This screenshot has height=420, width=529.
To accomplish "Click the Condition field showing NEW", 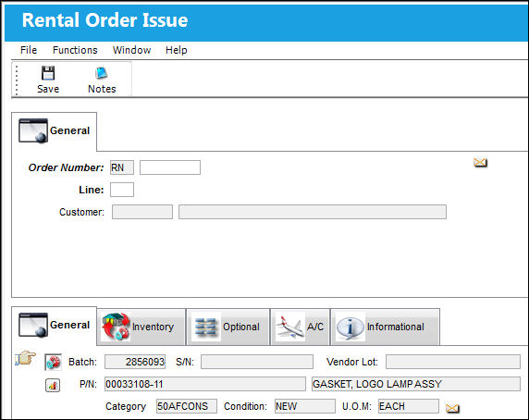I will click(305, 406).
